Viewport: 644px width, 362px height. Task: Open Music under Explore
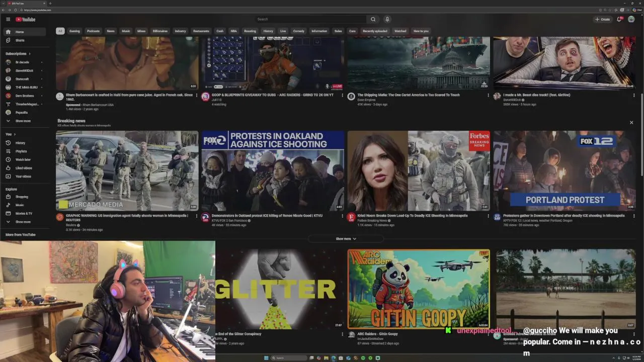tap(25, 205)
